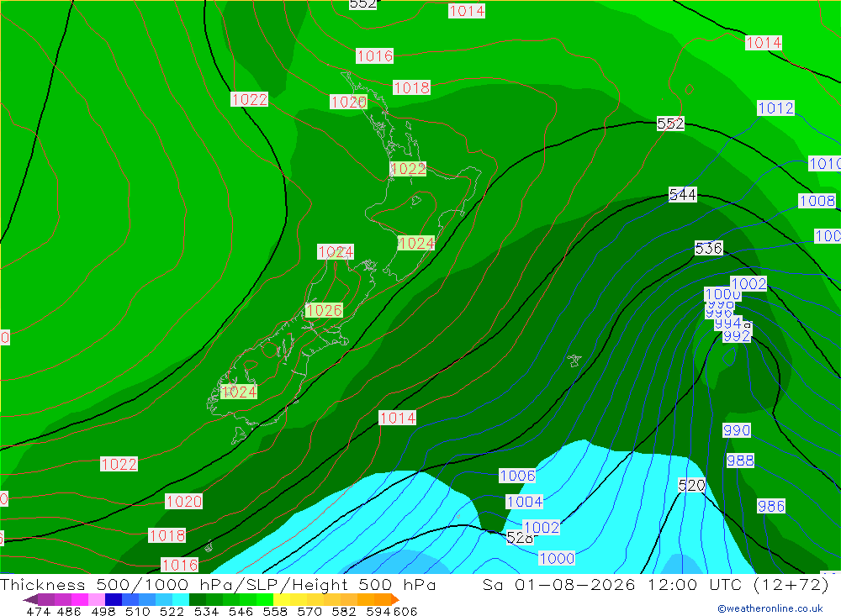The image size is (841, 616).
Task: Click the purple arrow at legend's left end
Action: coord(30,599)
